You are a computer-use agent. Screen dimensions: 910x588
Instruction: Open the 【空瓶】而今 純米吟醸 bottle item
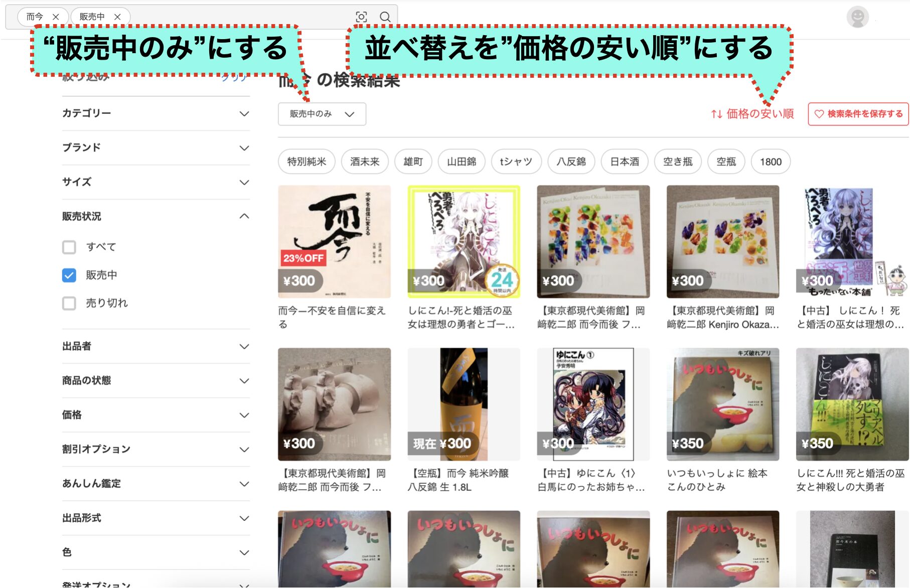pyautogui.click(x=464, y=404)
